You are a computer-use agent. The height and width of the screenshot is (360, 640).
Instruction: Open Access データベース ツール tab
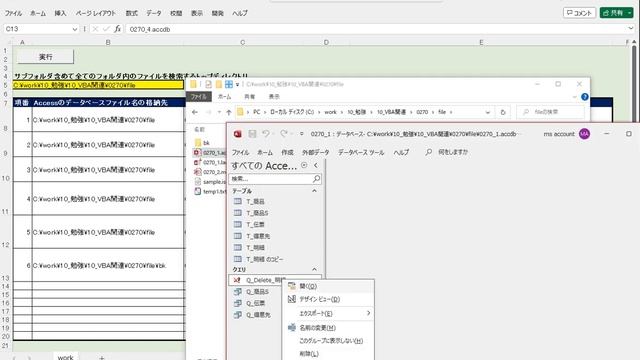[361, 152]
